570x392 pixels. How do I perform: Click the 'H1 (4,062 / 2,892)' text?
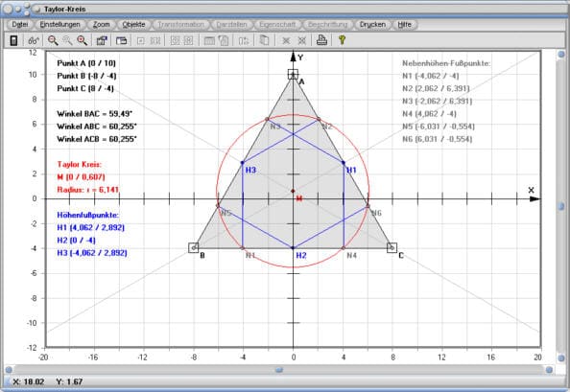90,227
